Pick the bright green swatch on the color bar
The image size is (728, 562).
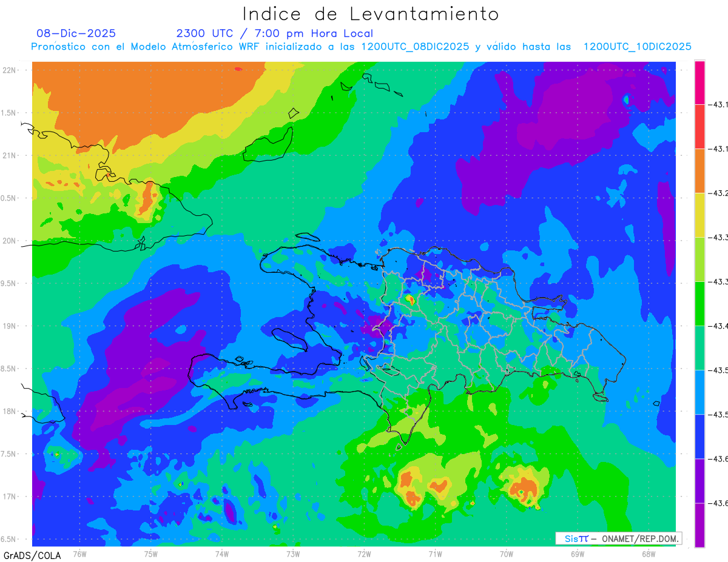tap(699, 304)
